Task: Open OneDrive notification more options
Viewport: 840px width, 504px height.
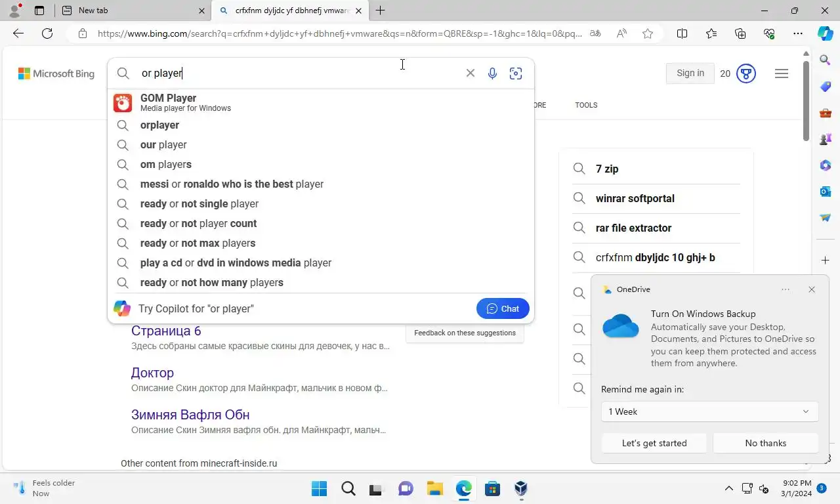Action: (x=786, y=289)
